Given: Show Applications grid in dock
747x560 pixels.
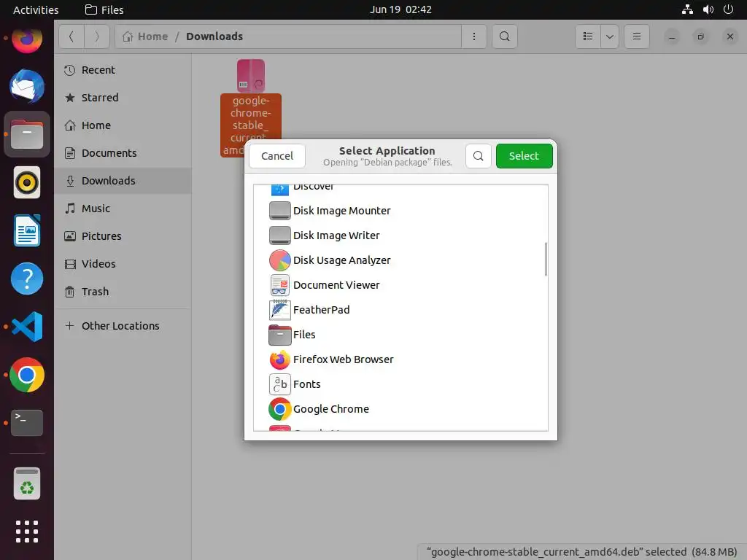Looking at the screenshot, I should [27, 532].
